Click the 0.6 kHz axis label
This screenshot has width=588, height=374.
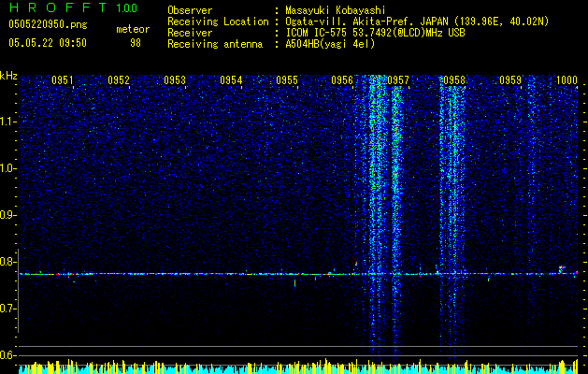[x=7, y=355]
